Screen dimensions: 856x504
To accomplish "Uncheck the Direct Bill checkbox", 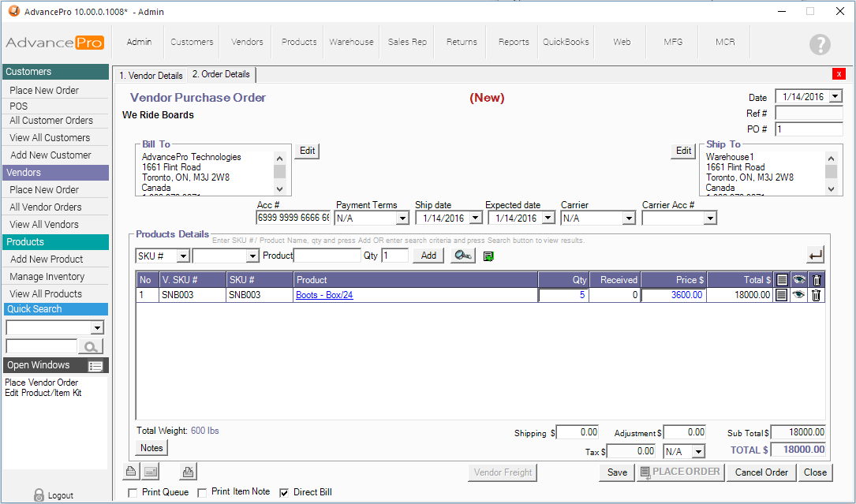I will tap(285, 493).
